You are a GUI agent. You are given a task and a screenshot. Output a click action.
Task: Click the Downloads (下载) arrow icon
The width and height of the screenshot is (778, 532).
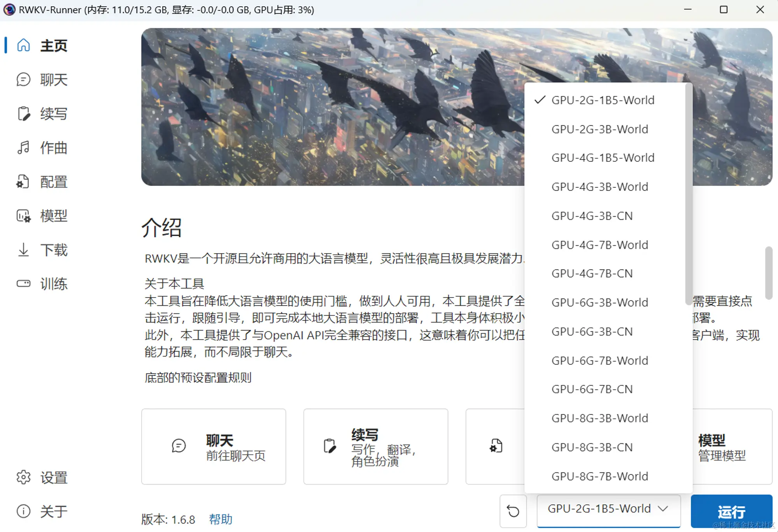point(23,250)
